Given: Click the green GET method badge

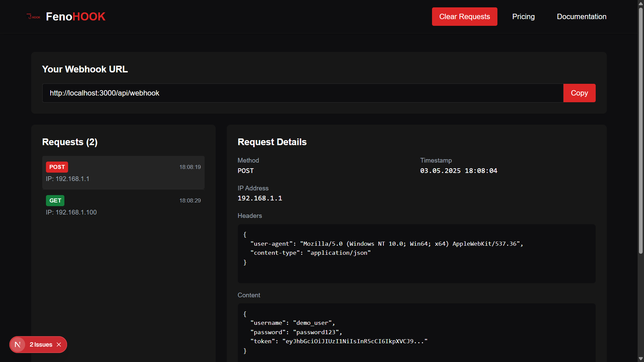Looking at the screenshot, I should coord(55,200).
